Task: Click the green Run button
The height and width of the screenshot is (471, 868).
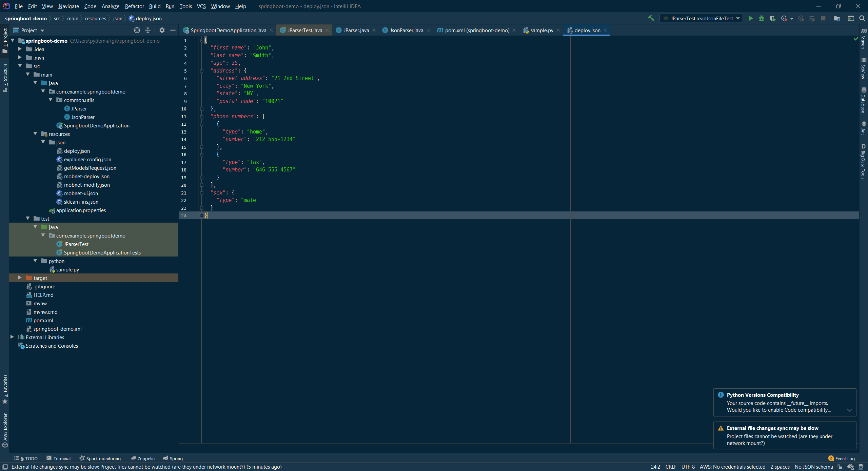Action: click(751, 19)
